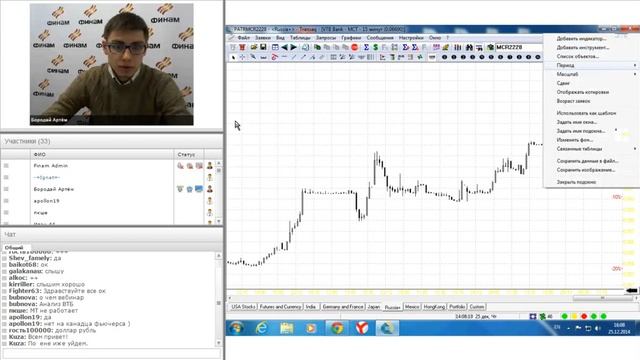Select the black arrow pointer tool
Image resolution: width=640 pixels, height=360 pixels.
tap(233, 58)
